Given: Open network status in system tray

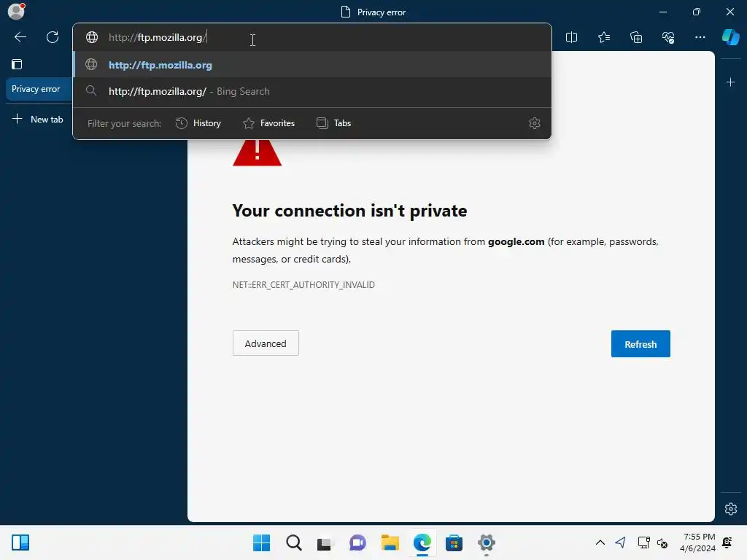Looking at the screenshot, I should pos(643,542).
